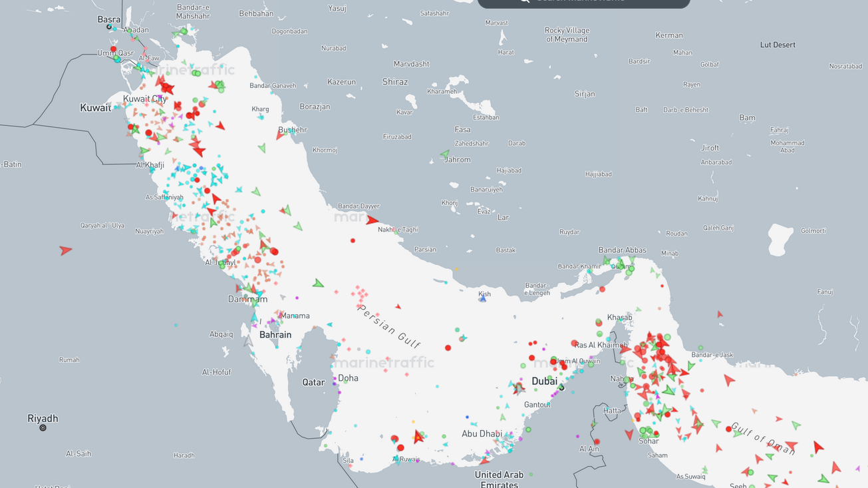
Task: Click the Riyadh city label
Action: pos(43,418)
